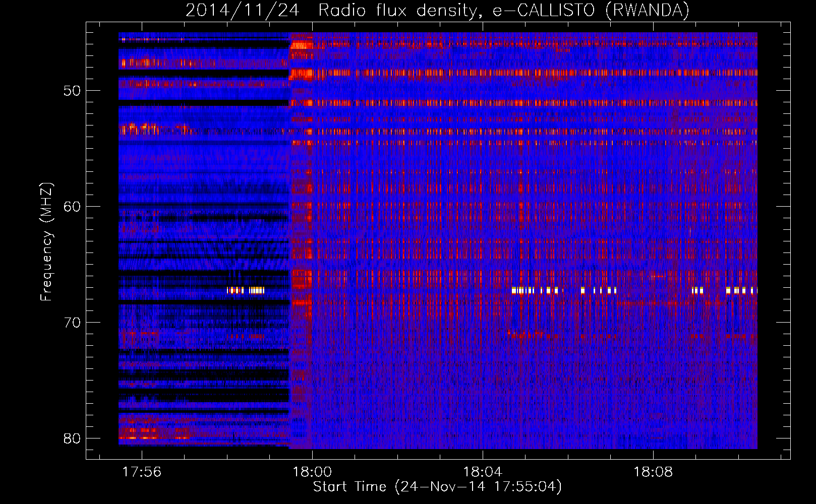Click the 'Start Time (24-Nov-14 17:55:04)' label
This screenshot has width=816, height=504.
point(437,487)
